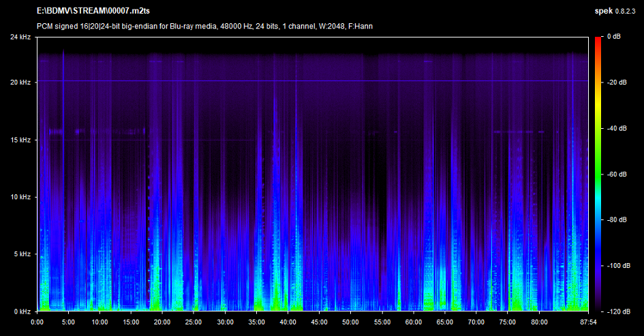Viewport: 644px width, 336px height.
Task: Select the 20 kHz frequency axis label
Action: (x=20, y=82)
